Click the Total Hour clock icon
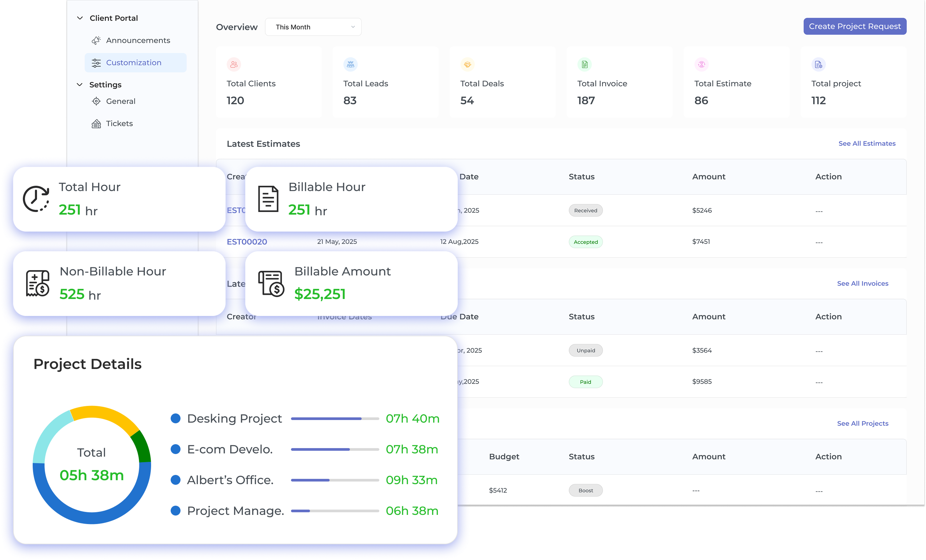 pos(36,199)
